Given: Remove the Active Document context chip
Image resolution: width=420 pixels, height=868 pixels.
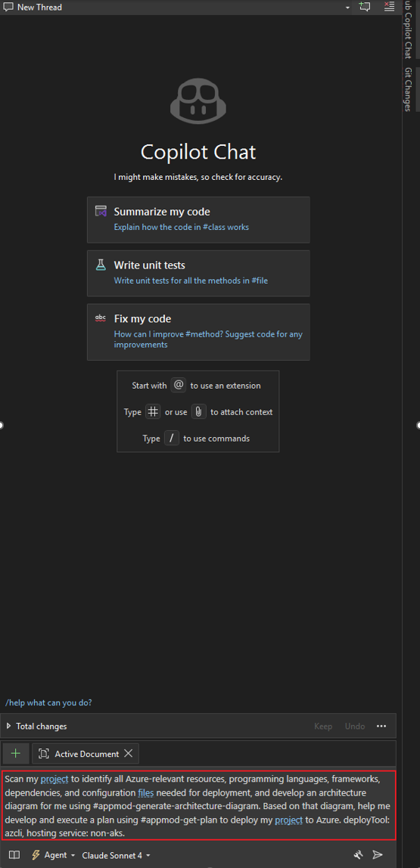Looking at the screenshot, I should coord(128,753).
